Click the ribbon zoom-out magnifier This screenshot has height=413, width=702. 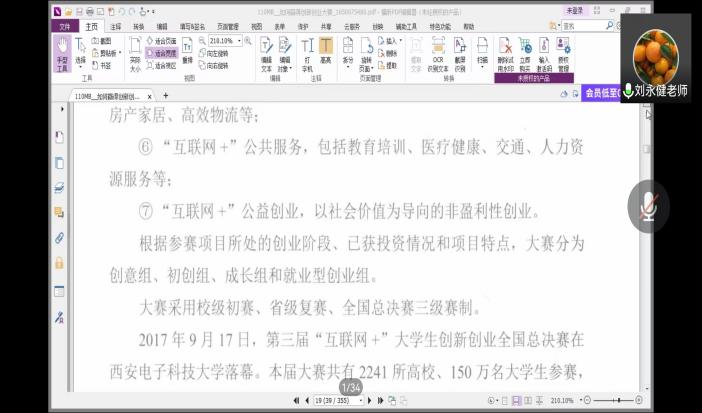202,41
